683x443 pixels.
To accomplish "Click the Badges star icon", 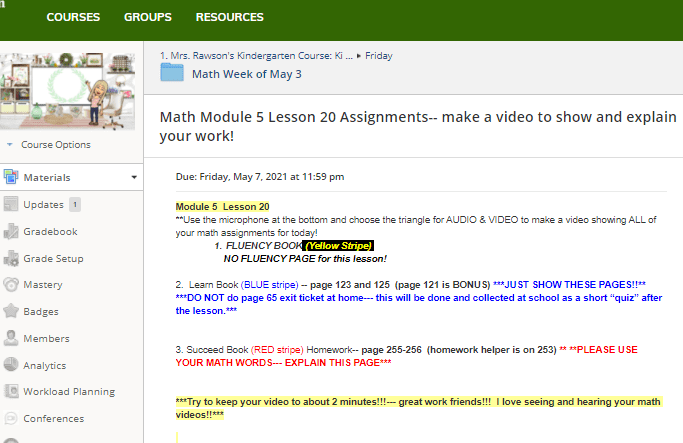I will (x=11, y=311).
